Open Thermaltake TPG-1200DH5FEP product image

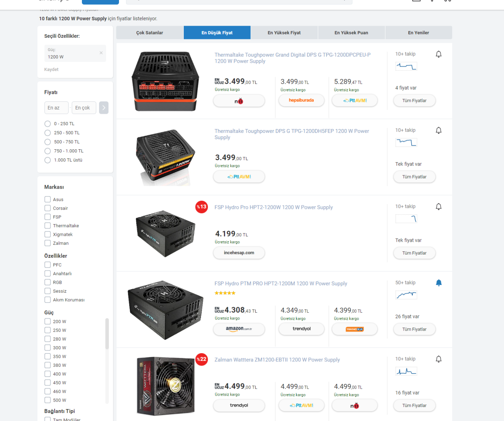165,157
